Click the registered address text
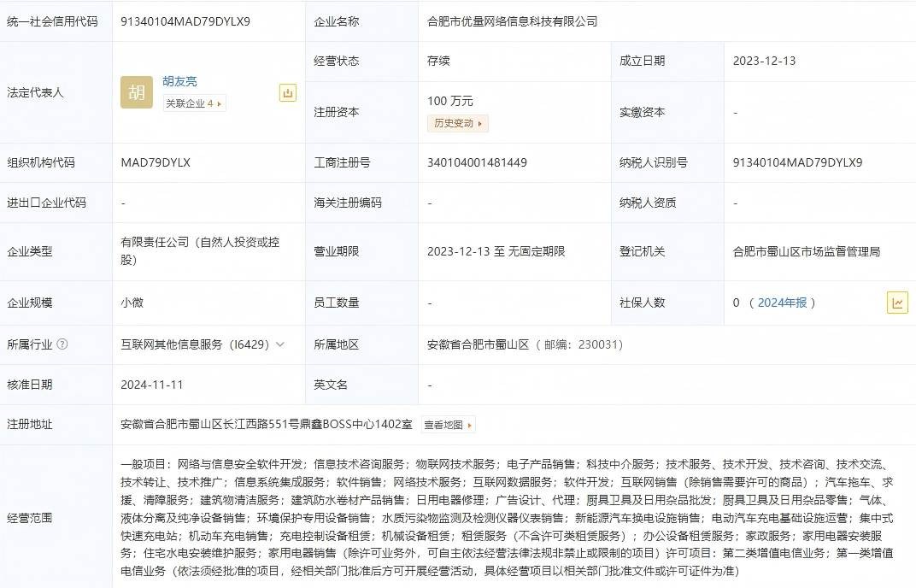The image size is (916, 588). (267, 425)
